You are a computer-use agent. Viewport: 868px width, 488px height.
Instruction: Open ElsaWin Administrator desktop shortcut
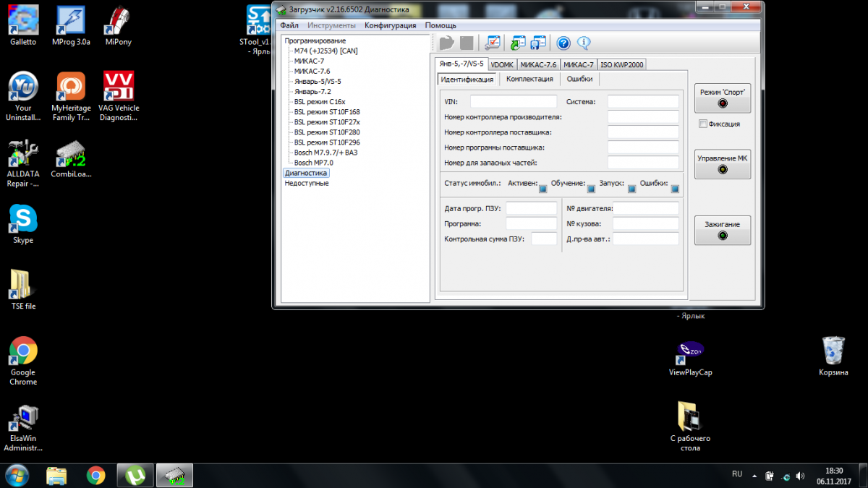[23, 428]
